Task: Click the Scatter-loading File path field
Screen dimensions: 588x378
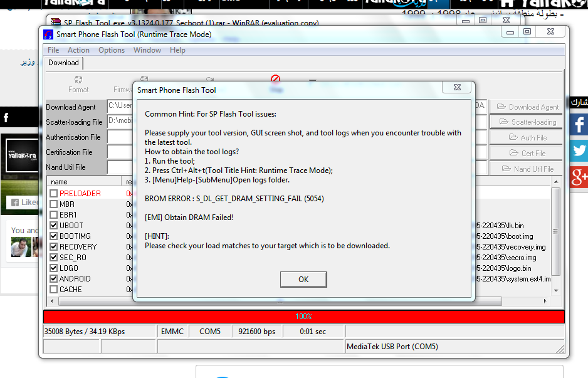Action: click(120, 122)
